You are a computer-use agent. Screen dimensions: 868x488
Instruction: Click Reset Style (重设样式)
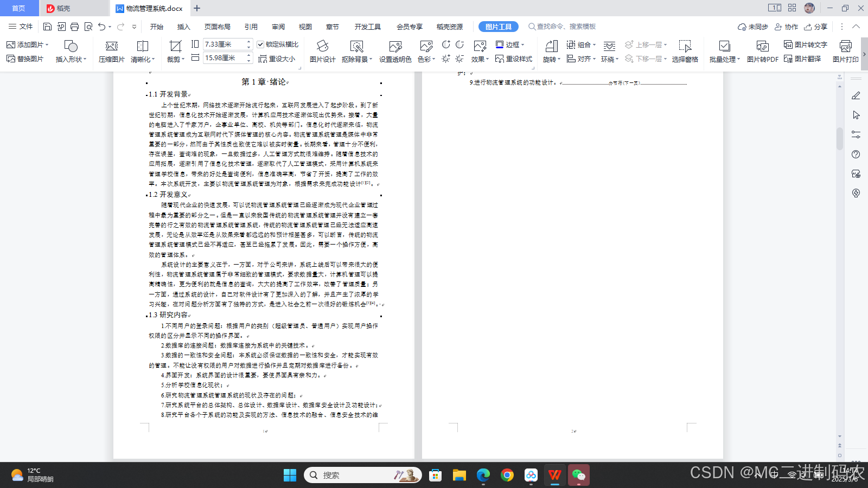pos(514,59)
